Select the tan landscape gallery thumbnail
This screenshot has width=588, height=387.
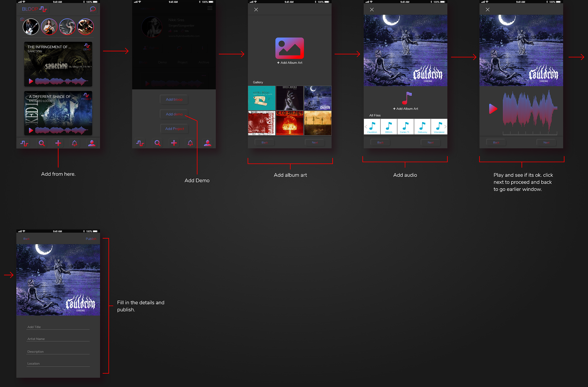[x=318, y=123]
